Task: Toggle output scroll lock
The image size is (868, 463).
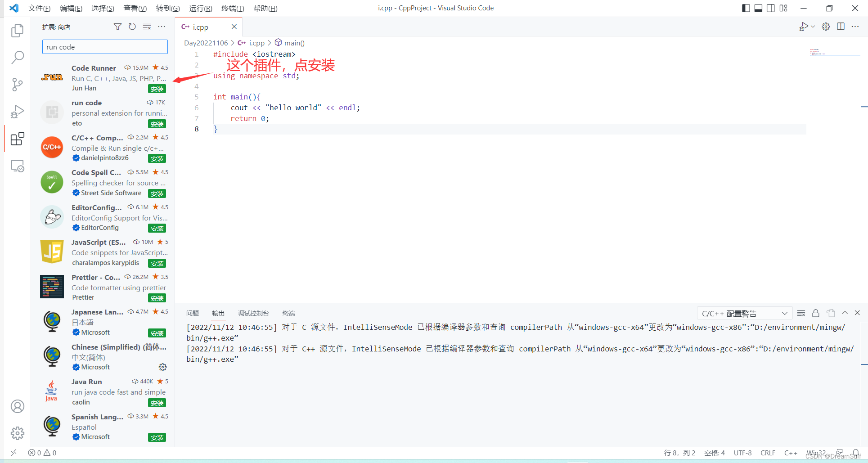Action: pos(815,313)
